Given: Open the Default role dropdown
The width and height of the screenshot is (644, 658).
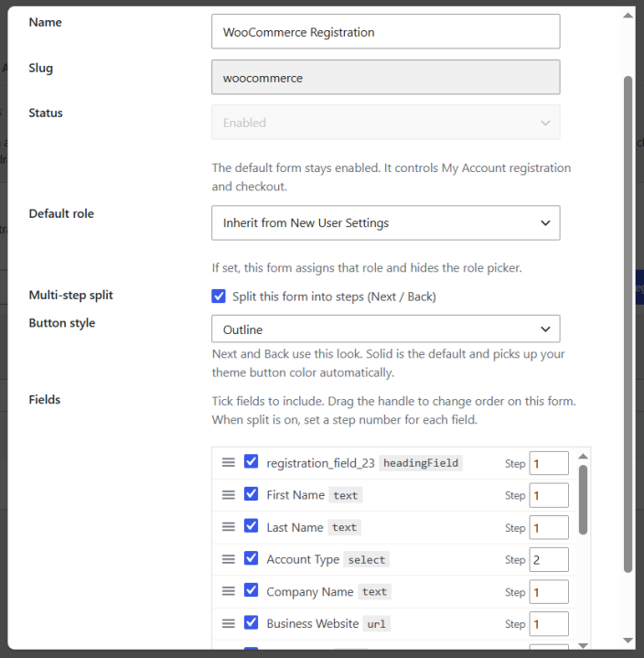Looking at the screenshot, I should coord(385,222).
